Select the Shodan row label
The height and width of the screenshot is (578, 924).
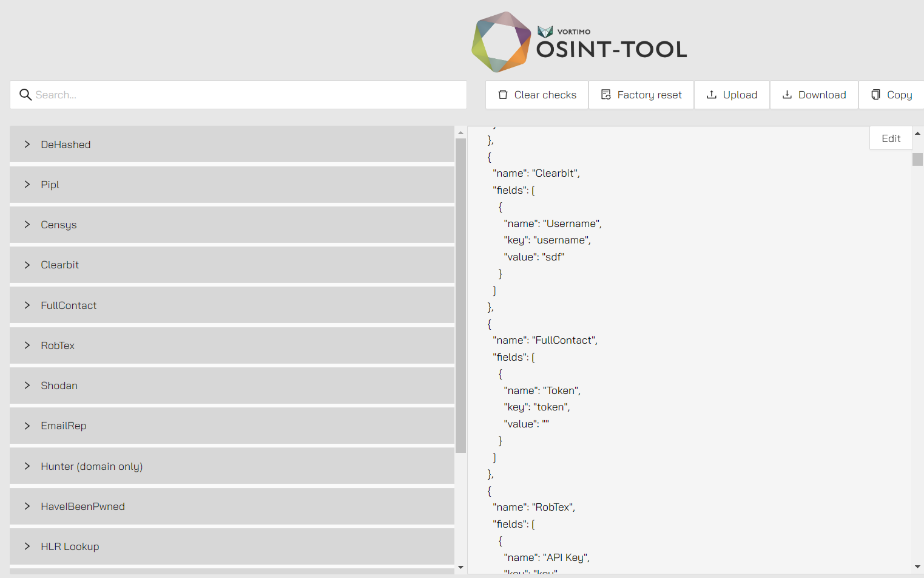pos(59,386)
